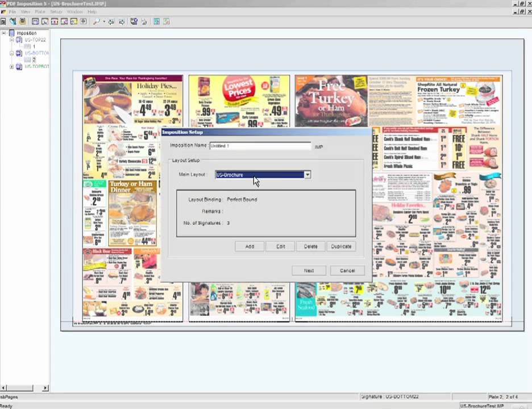Viewport: 532px width, 409px height.
Task: Select the magnifier zoom tool
Action: click(x=97, y=22)
